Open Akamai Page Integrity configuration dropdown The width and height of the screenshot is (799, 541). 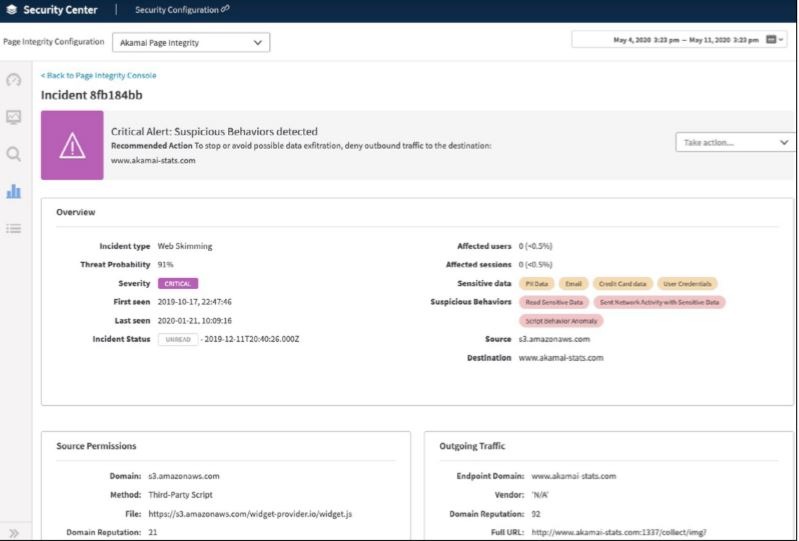(191, 43)
